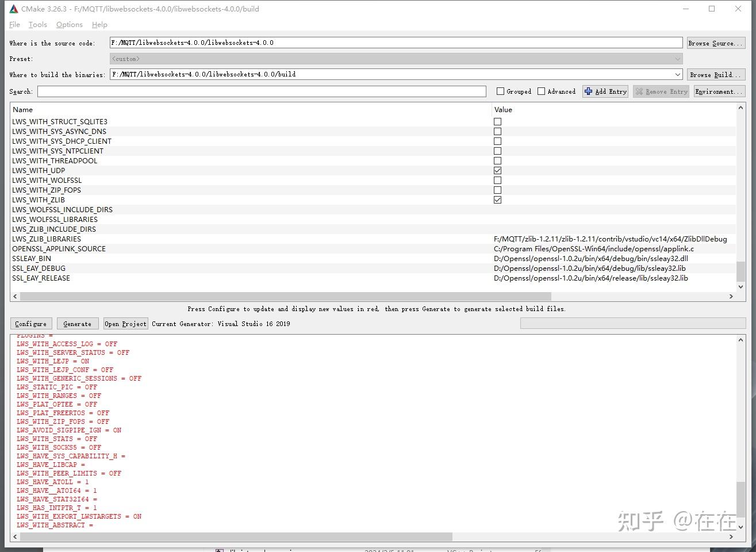This screenshot has height=552, width=756.
Task: Disable the LWS_WITH_UDP checkbox
Action: tap(497, 170)
